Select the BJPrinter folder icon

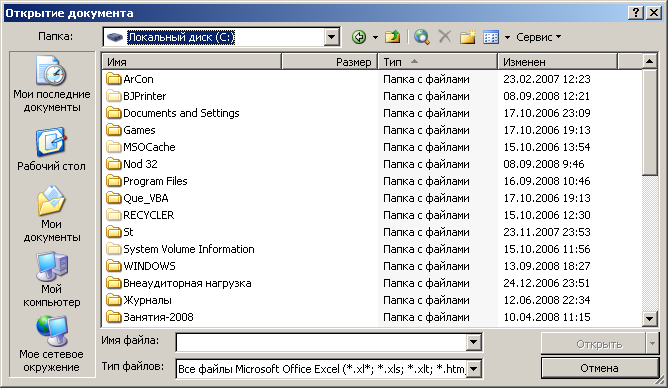pyautogui.click(x=114, y=96)
